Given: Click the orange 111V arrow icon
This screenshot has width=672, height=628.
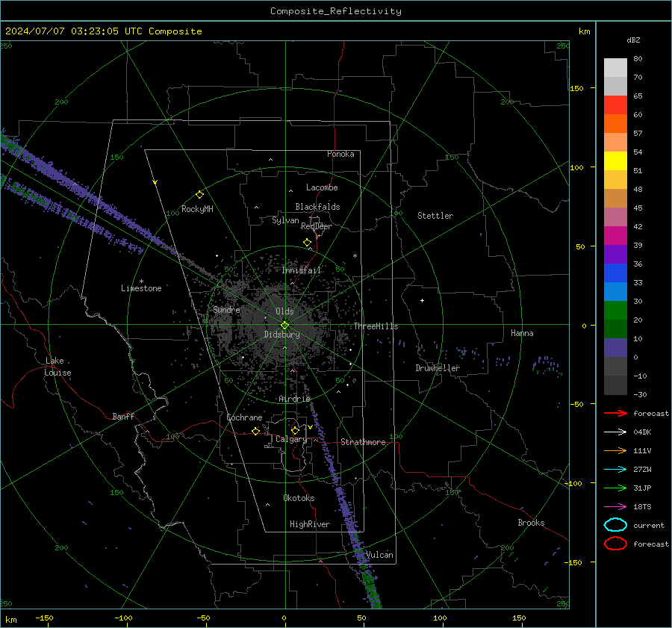Looking at the screenshot, I should tap(615, 450).
